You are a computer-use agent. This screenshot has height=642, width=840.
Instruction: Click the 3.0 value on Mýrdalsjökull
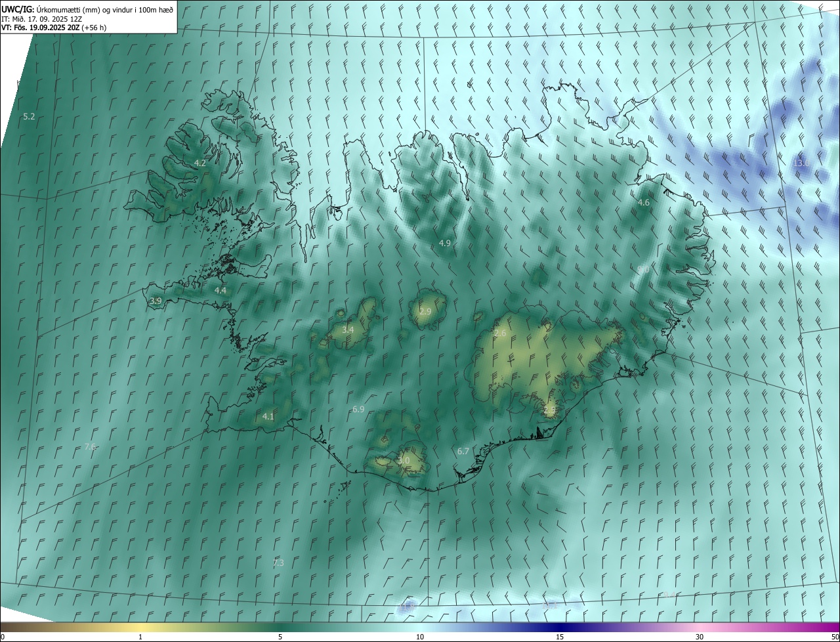click(404, 461)
